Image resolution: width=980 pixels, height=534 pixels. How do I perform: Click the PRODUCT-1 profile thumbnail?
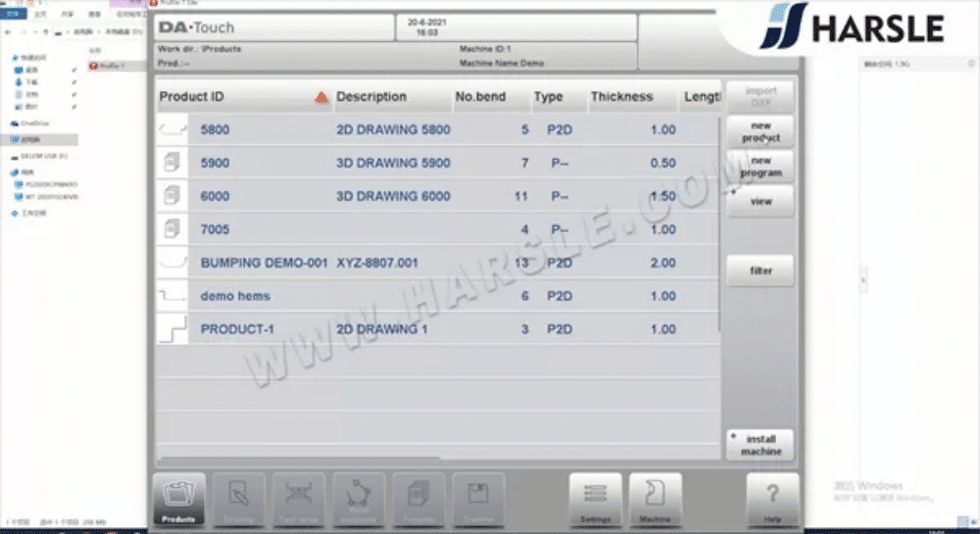(171, 328)
